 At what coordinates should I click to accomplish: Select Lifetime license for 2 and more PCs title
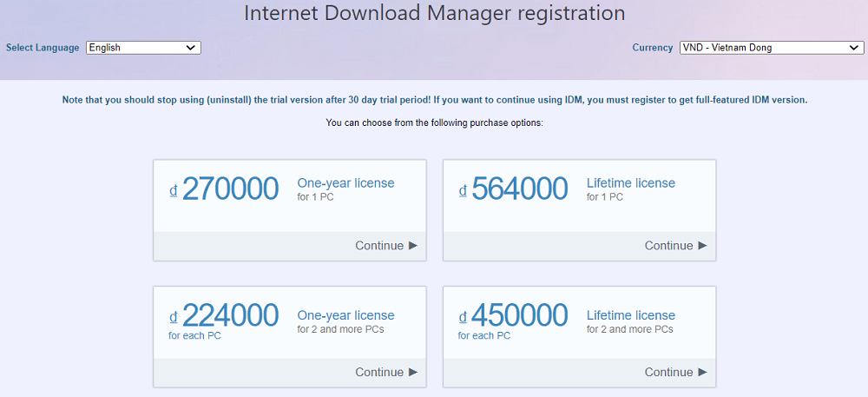(x=631, y=315)
